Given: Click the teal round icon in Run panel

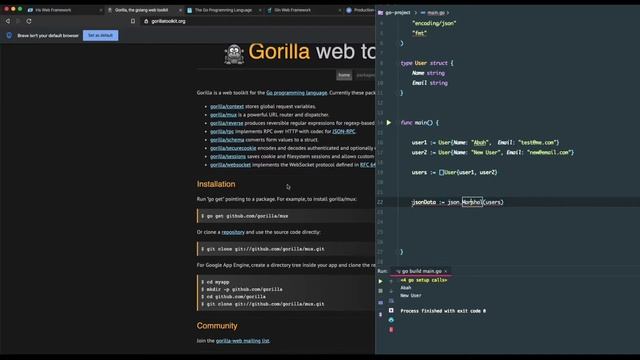Looking at the screenshot, I should [391, 320].
